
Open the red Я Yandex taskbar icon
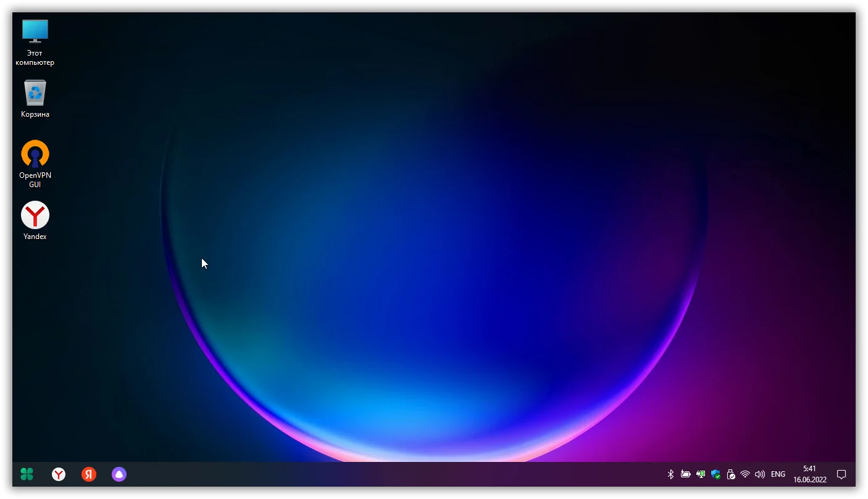click(x=89, y=474)
